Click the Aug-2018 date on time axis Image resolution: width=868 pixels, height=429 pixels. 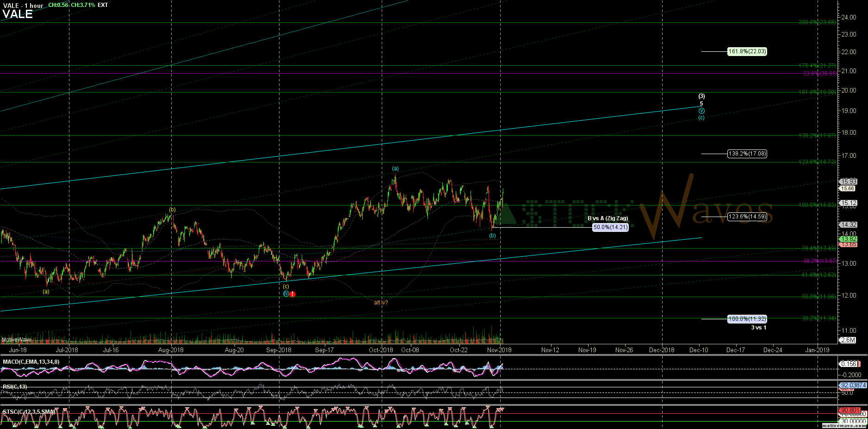coord(171,350)
